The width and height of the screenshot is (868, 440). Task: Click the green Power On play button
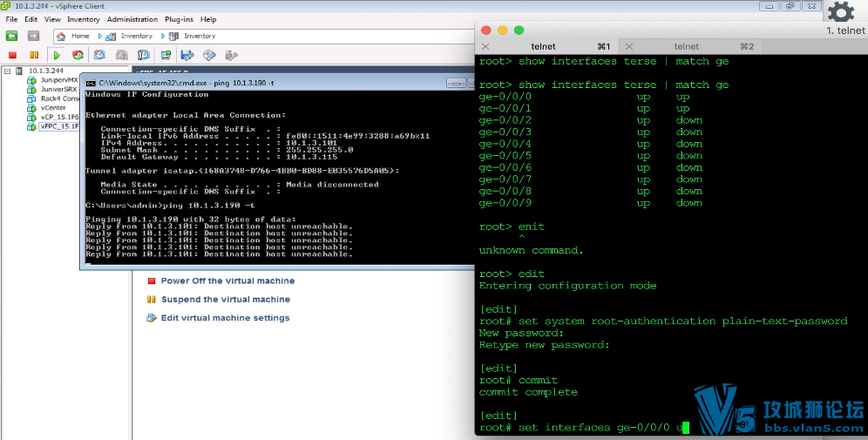(57, 55)
